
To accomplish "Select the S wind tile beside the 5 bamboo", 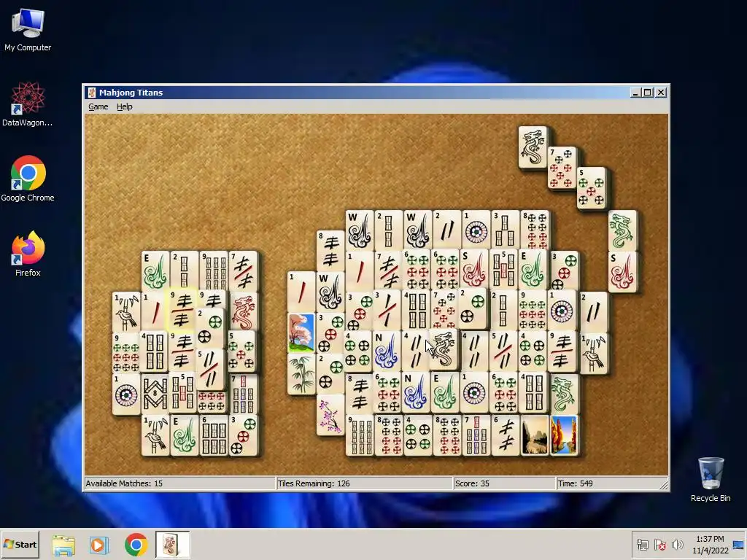I will coord(475,269).
